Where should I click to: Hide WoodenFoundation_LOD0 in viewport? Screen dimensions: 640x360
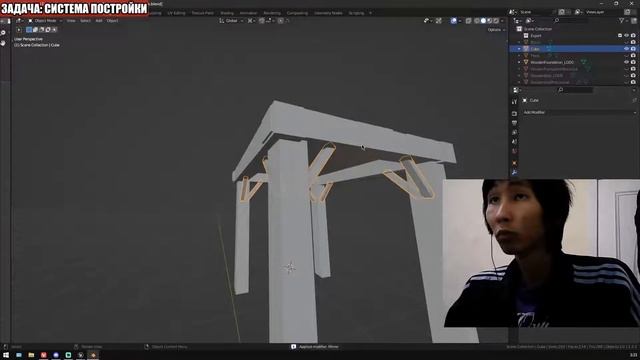(627, 62)
